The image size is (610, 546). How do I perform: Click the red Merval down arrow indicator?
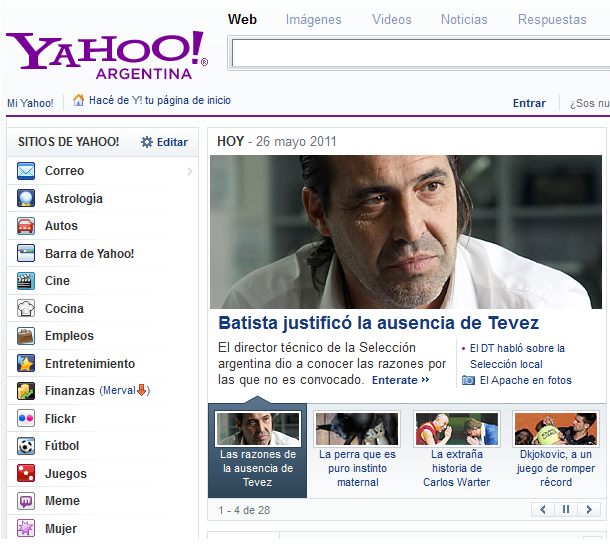pyautogui.click(x=142, y=390)
